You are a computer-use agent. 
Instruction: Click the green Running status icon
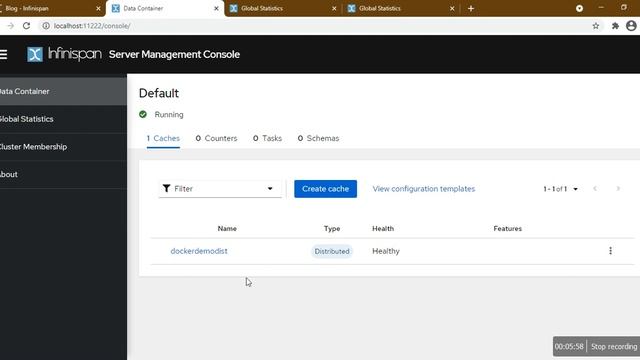(143, 114)
